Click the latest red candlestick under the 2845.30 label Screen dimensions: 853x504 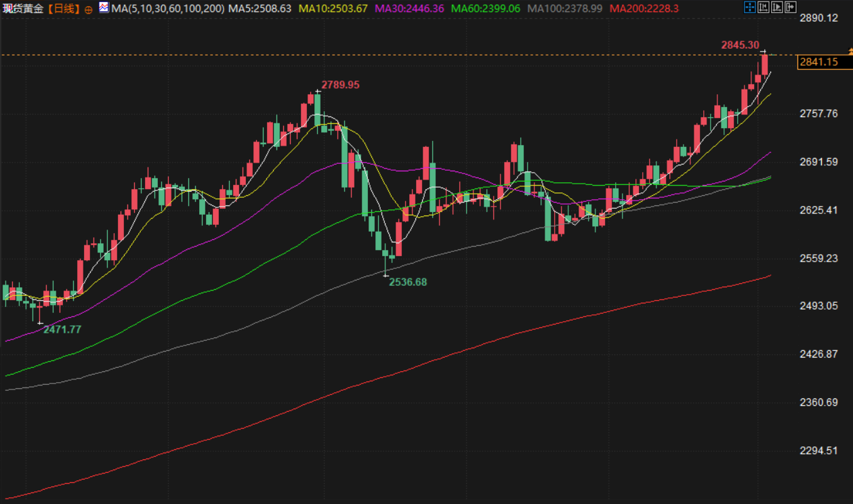[x=764, y=64]
